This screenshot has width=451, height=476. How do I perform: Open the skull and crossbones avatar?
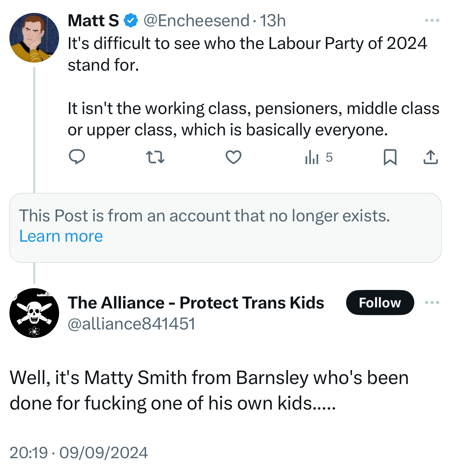coord(34,313)
